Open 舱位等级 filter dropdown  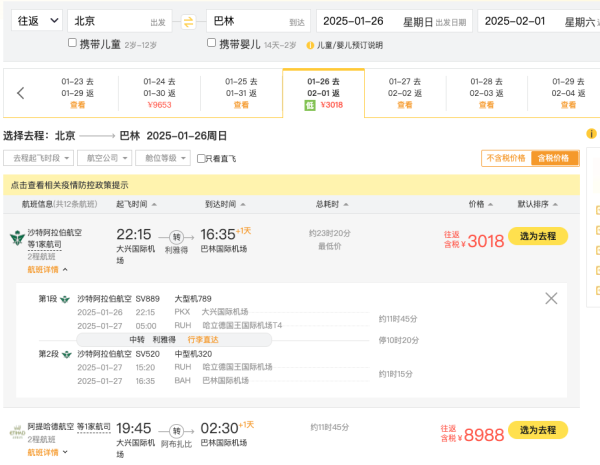(x=163, y=158)
